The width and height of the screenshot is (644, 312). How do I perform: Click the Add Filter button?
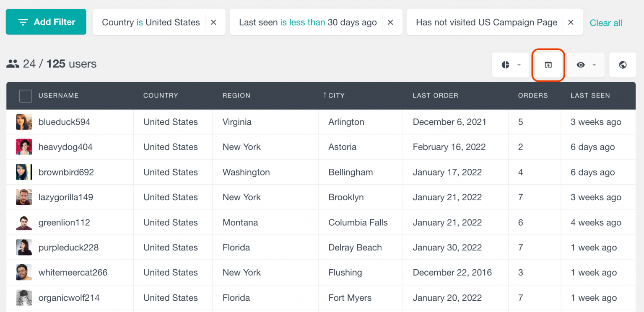pos(46,22)
